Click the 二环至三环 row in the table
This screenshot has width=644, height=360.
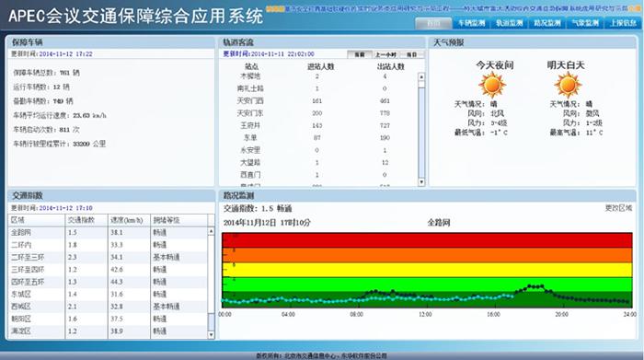108,257
